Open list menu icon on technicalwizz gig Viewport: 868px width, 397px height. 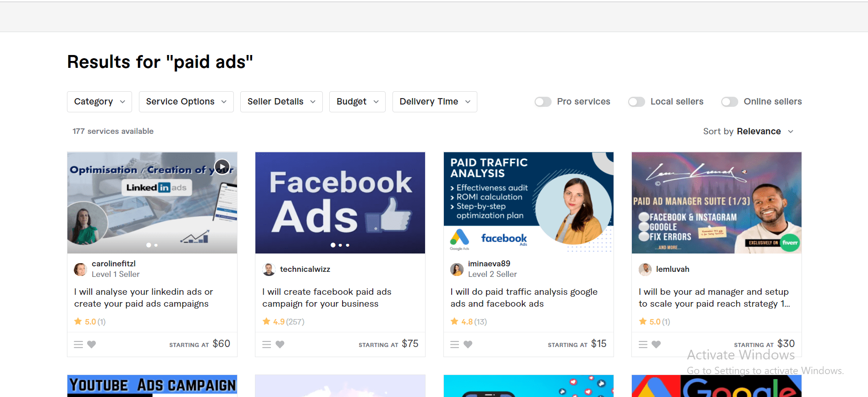267,344
